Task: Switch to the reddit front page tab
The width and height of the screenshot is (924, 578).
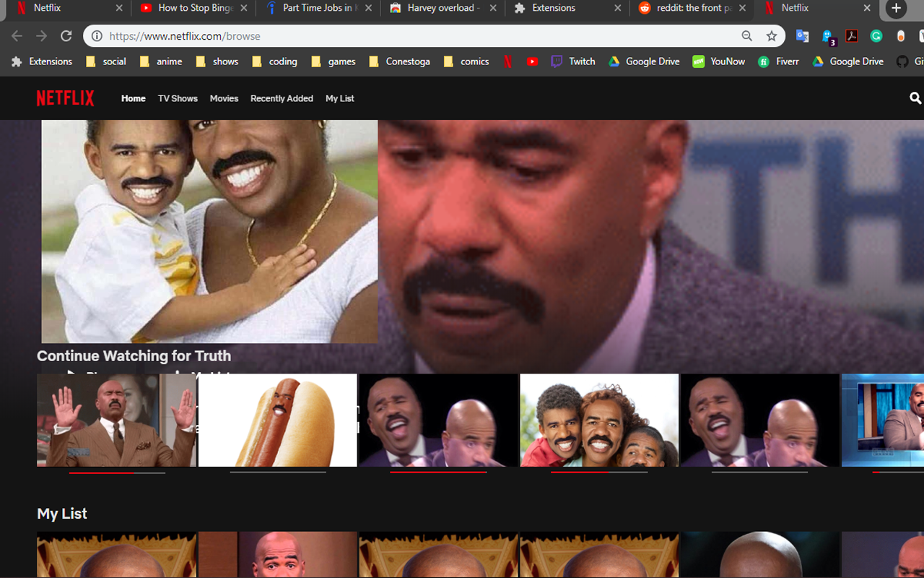Action: click(692, 9)
